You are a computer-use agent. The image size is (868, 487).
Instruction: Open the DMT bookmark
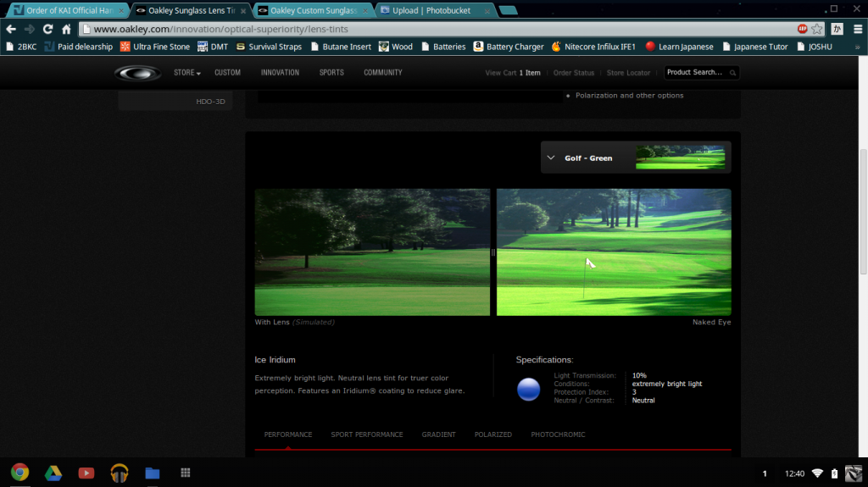click(213, 47)
